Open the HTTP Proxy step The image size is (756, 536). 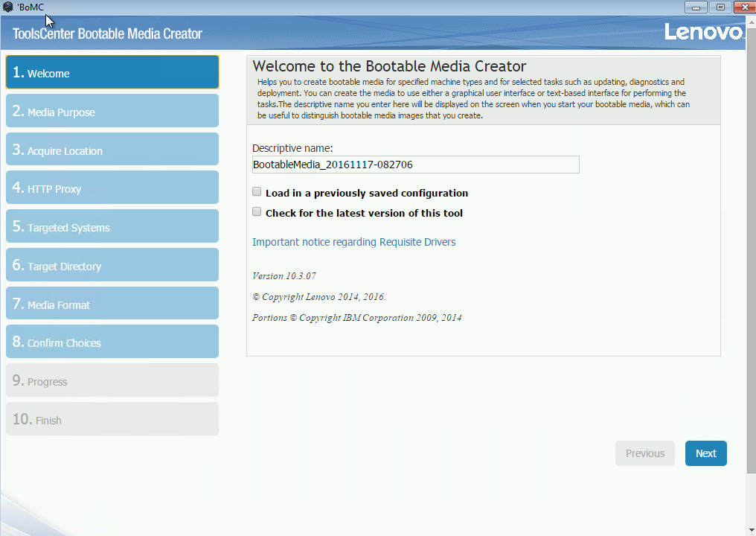[x=112, y=188]
